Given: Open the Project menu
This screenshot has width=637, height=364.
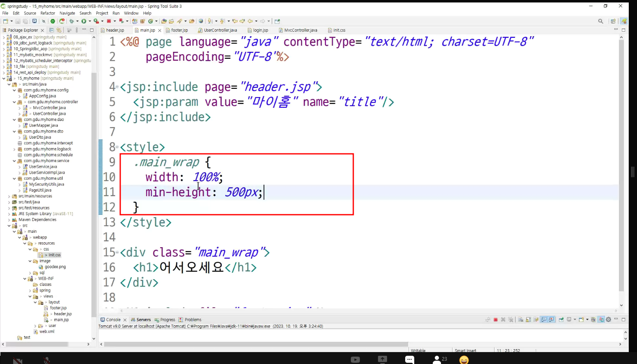Looking at the screenshot, I should click(x=102, y=13).
